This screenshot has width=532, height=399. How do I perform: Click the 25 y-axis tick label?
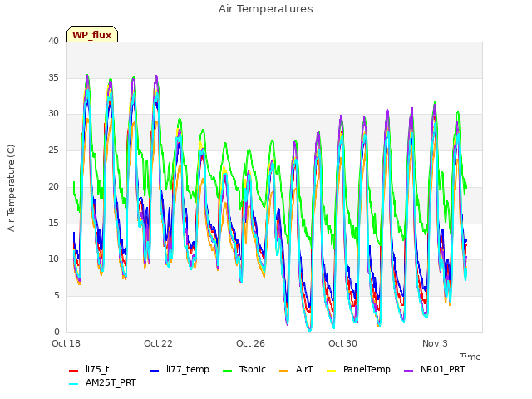[53, 150]
